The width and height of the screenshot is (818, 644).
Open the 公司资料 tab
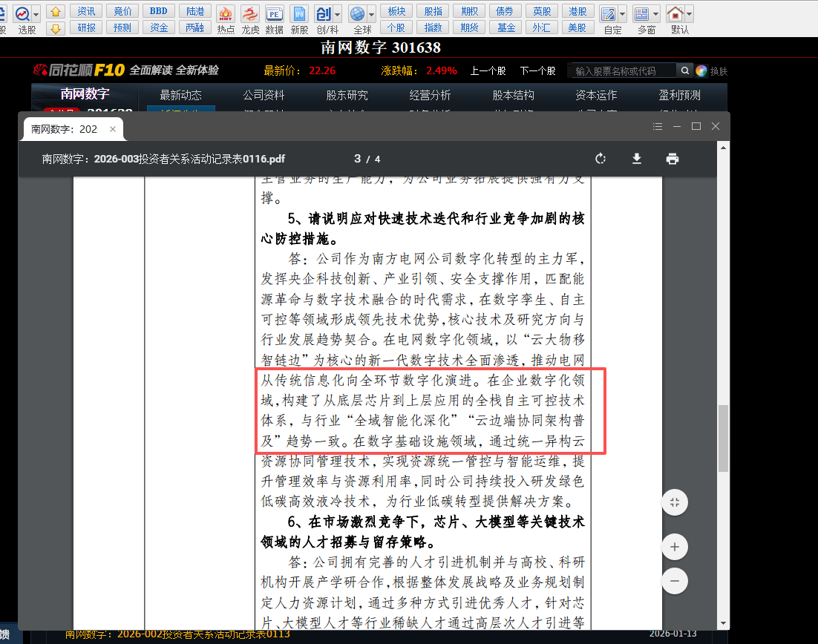pos(264,96)
